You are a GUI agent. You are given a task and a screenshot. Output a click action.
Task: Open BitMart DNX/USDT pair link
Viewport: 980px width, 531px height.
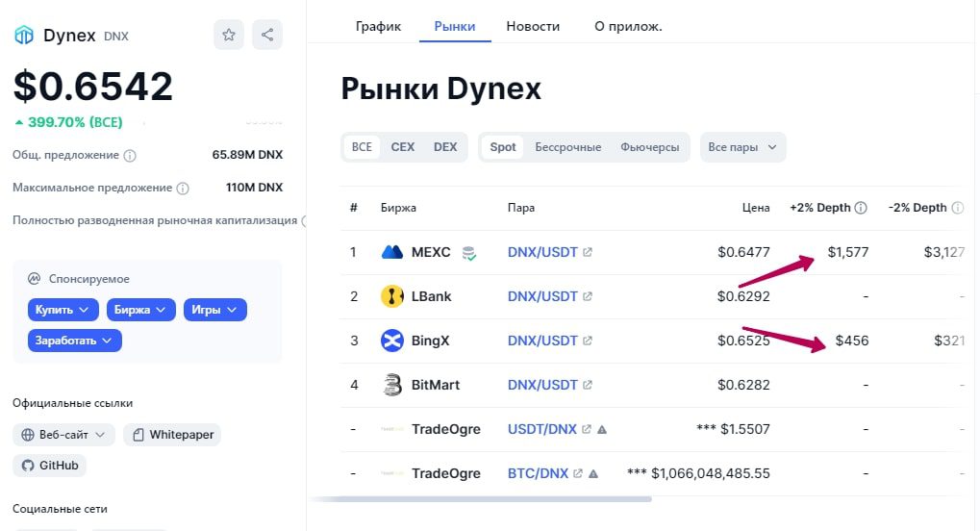point(542,385)
